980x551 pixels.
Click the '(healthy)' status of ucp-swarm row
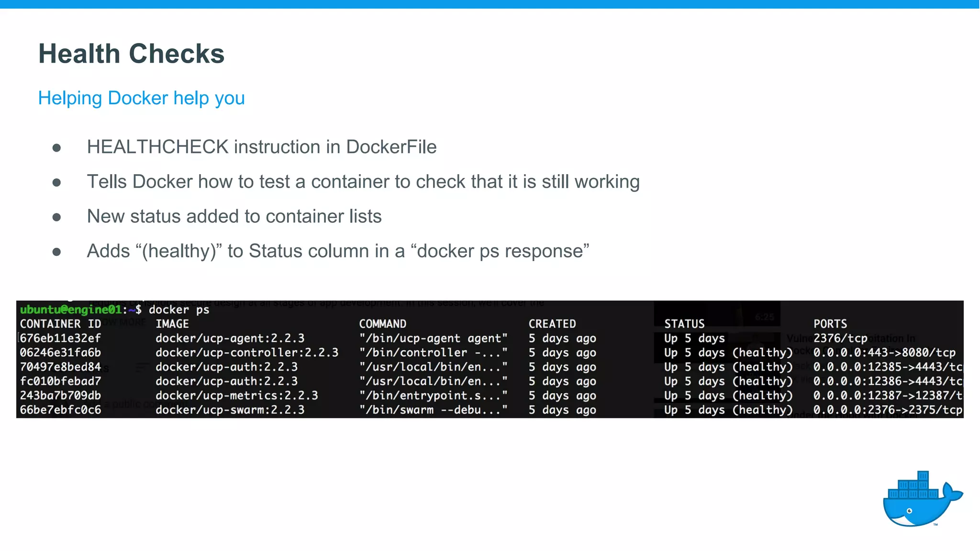tap(762, 410)
